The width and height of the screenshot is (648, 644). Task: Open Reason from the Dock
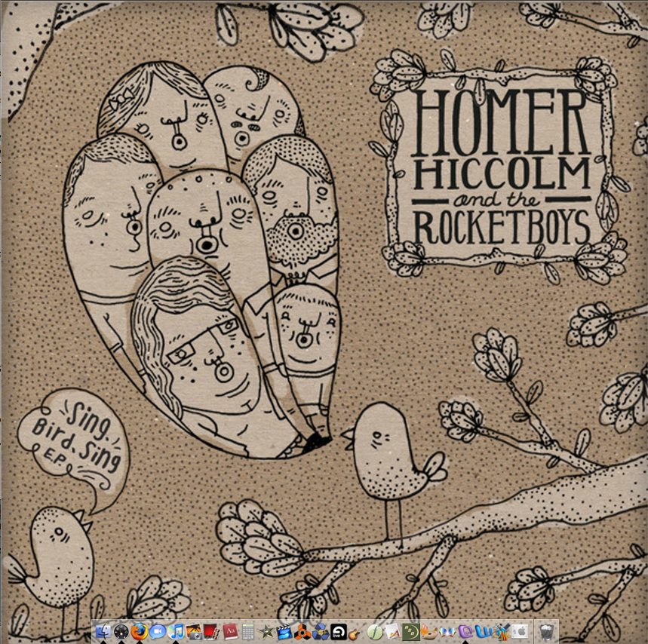[303, 632]
